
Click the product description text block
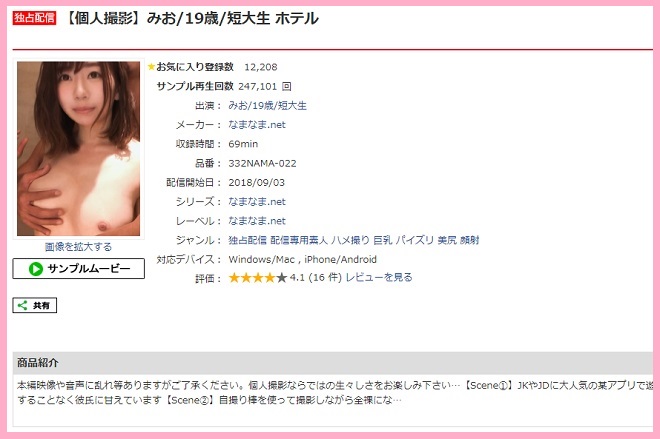point(335,393)
